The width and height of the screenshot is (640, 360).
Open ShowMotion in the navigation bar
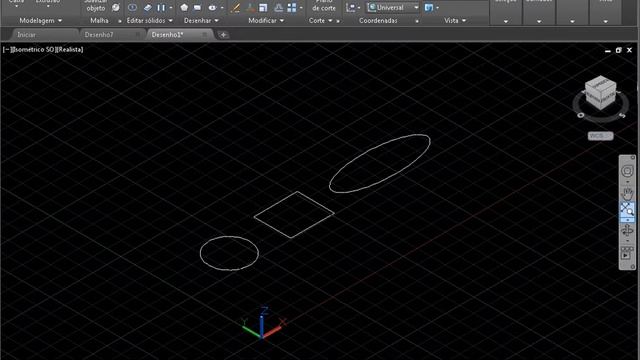coord(627,253)
